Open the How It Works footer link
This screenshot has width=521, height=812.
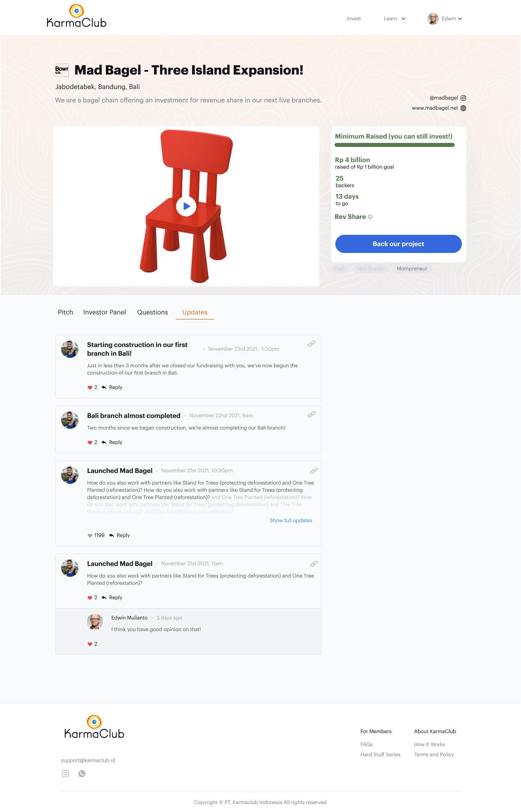(429, 744)
